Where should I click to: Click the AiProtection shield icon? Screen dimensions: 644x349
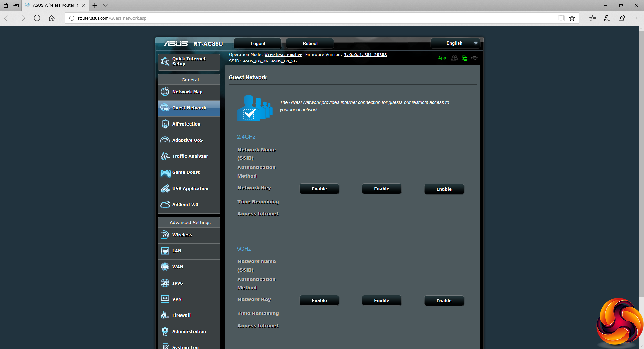165,124
